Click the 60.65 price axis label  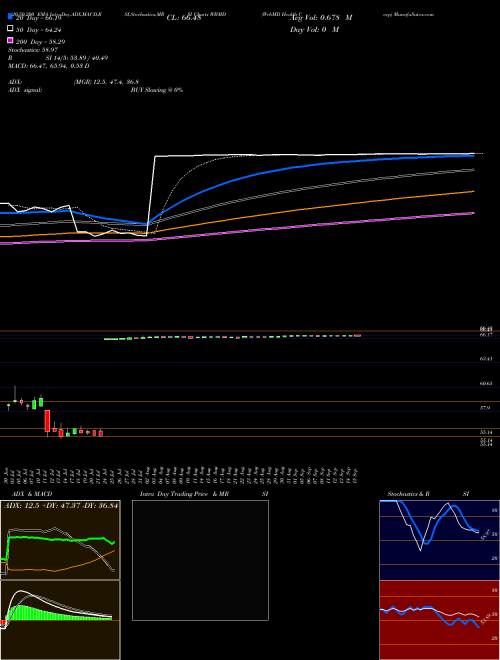[x=486, y=383]
